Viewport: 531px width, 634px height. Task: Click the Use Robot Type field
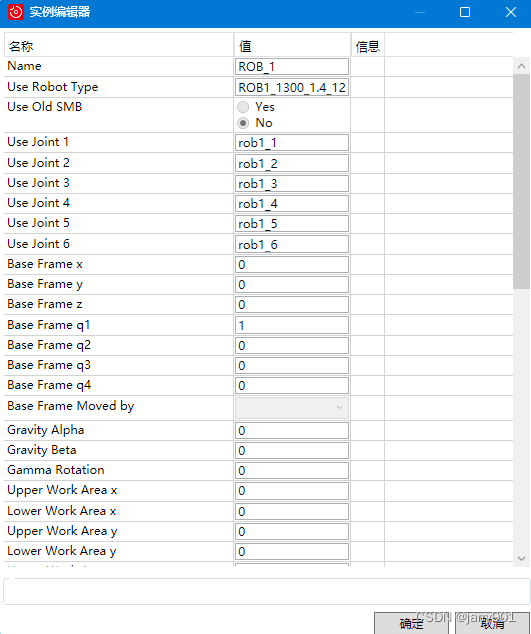click(x=292, y=87)
